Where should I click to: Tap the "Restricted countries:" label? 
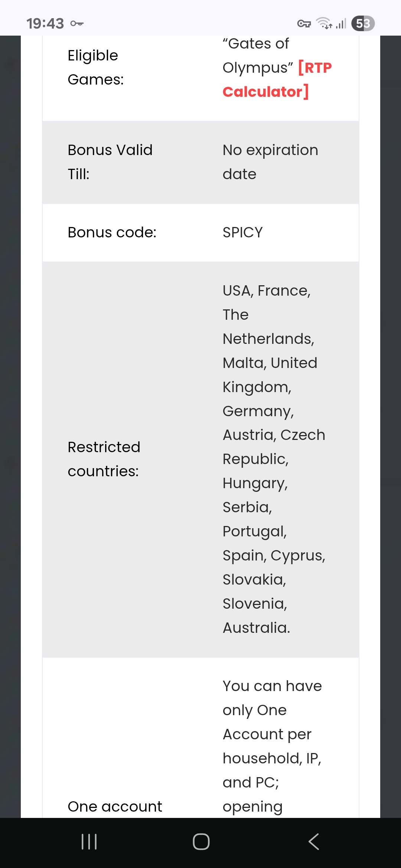(104, 459)
